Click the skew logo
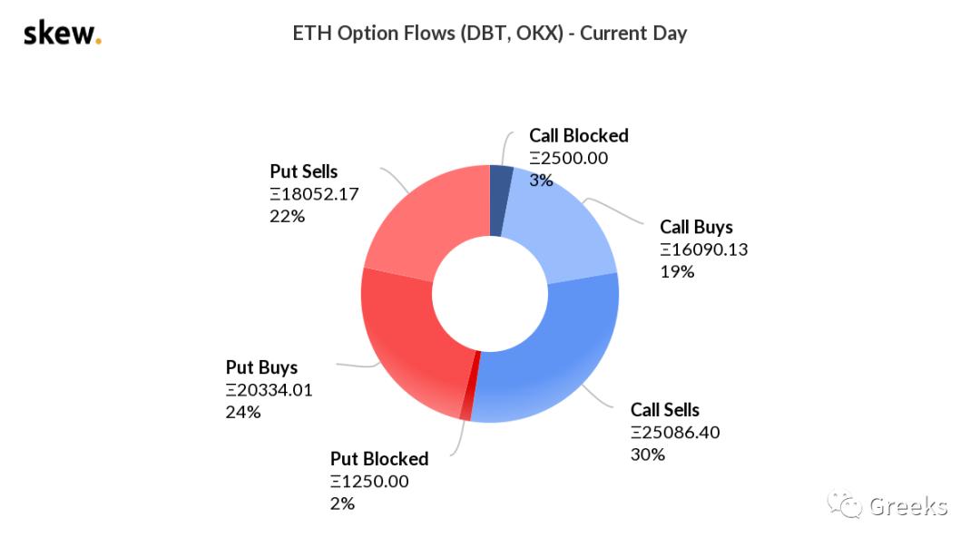Screen dimensions: 980x547 [62, 34]
